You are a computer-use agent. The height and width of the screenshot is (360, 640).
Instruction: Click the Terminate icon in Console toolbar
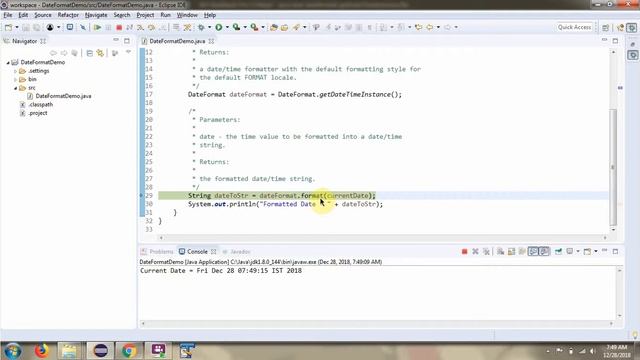tap(464, 251)
